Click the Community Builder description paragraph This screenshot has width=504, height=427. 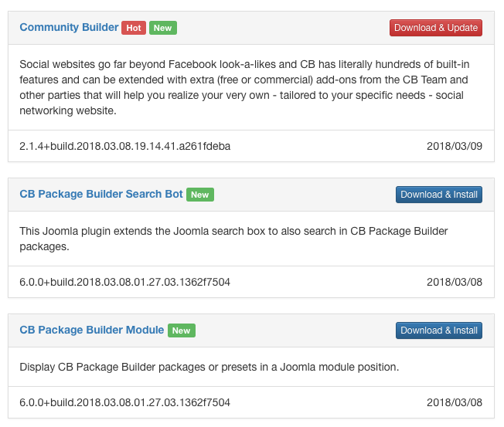[244, 87]
